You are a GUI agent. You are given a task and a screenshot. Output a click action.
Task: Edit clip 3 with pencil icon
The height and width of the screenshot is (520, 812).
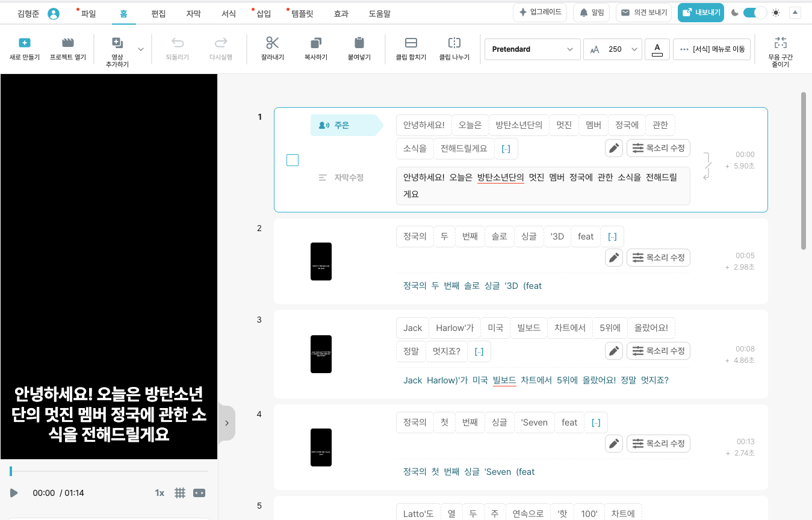coord(613,350)
